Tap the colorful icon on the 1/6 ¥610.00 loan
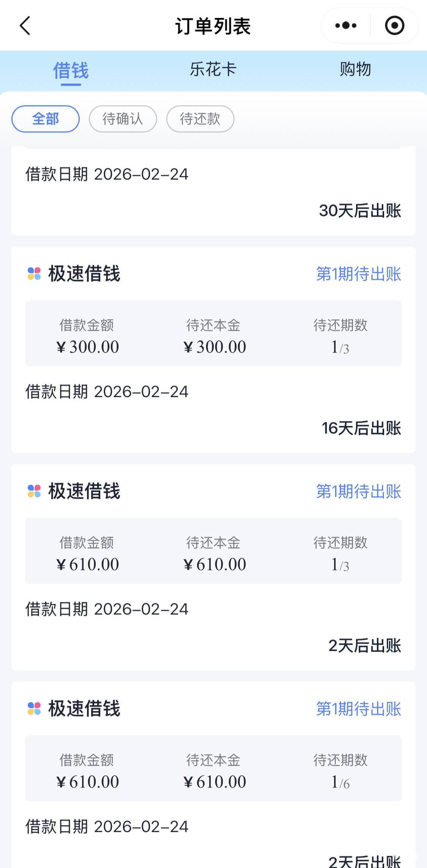This screenshot has width=427, height=868. point(34,709)
